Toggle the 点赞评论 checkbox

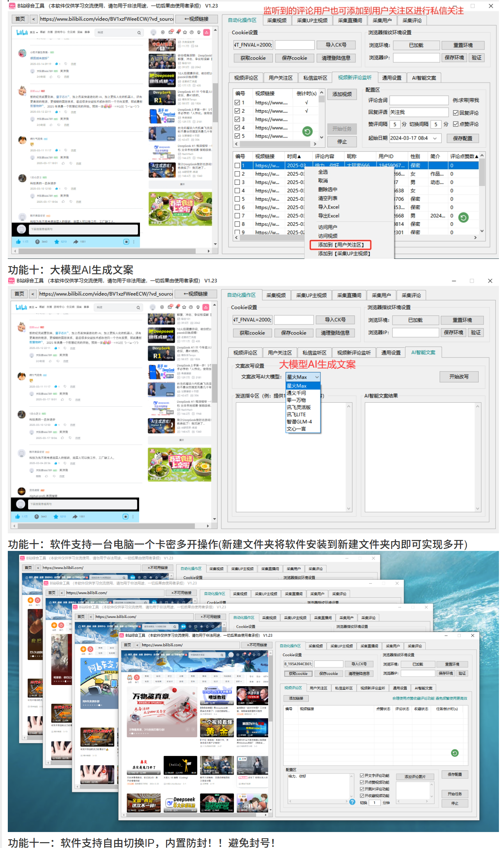click(x=456, y=124)
